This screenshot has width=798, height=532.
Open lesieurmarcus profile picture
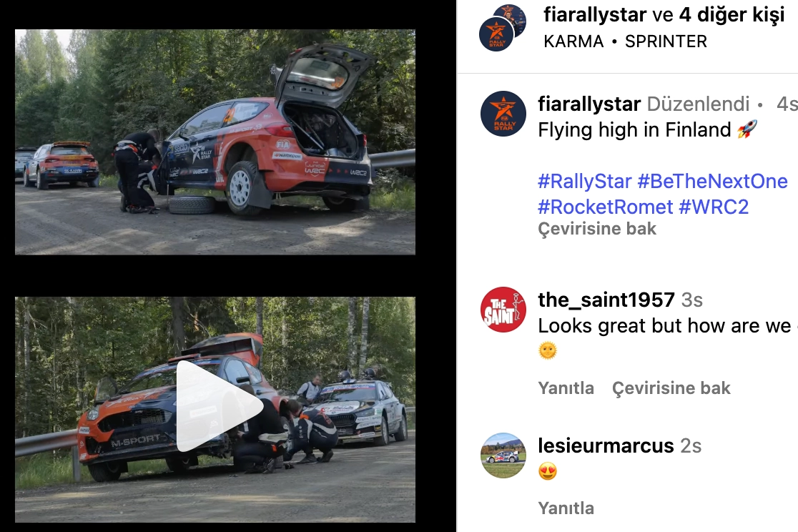click(x=503, y=455)
